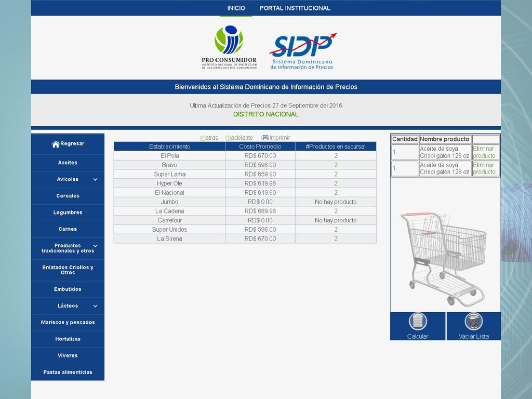Open product count link for Bravo
Viewport: 532px width, 399px height.
(x=336, y=165)
